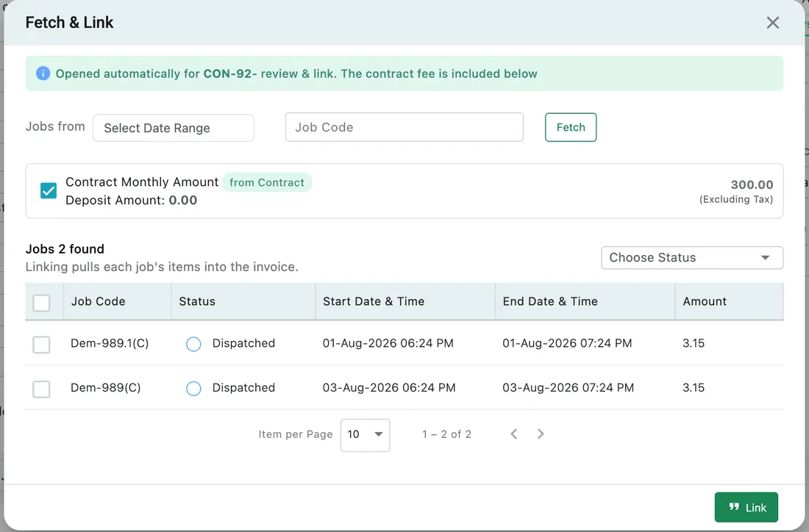Close the Fetch & Link dialog
This screenshot has height=532, width=809.
tap(772, 23)
